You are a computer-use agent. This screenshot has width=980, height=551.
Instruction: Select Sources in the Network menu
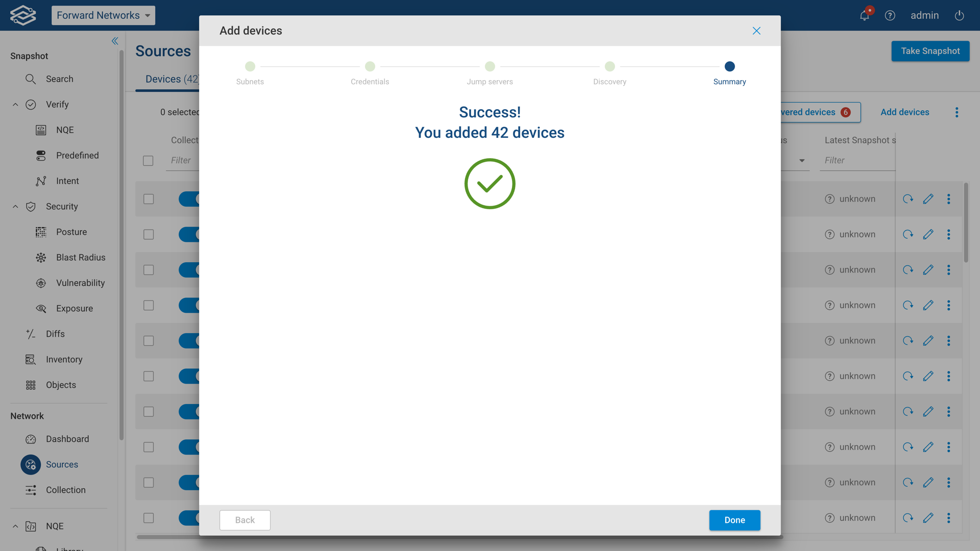[x=62, y=464]
